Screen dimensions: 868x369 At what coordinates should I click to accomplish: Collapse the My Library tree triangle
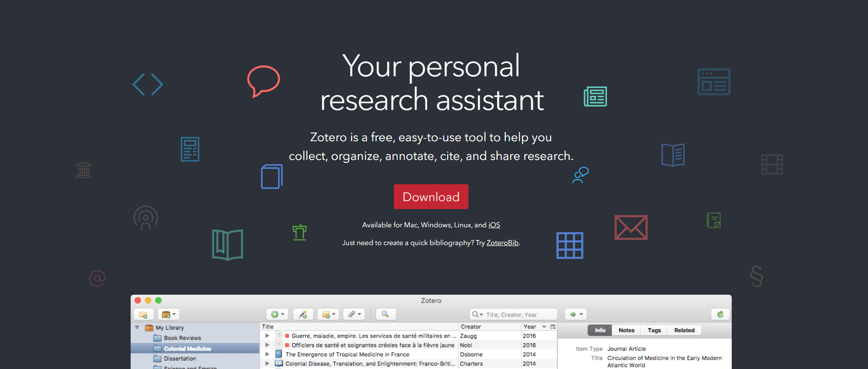point(137,328)
